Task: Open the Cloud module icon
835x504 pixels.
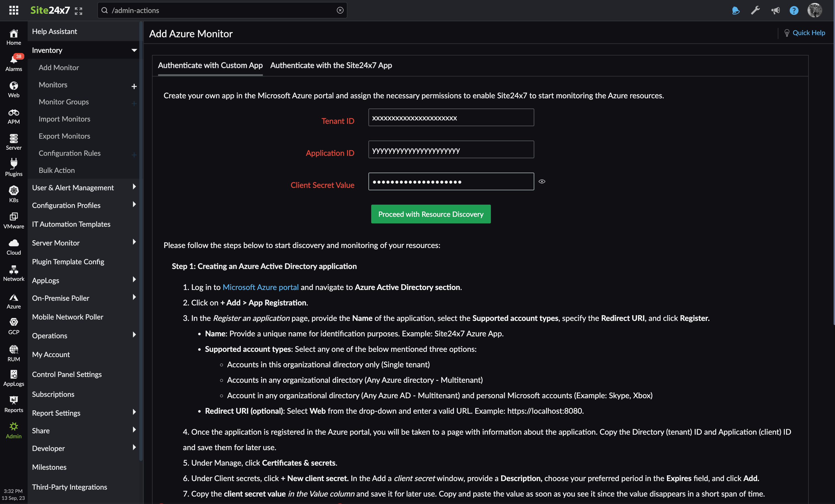Action: (14, 247)
